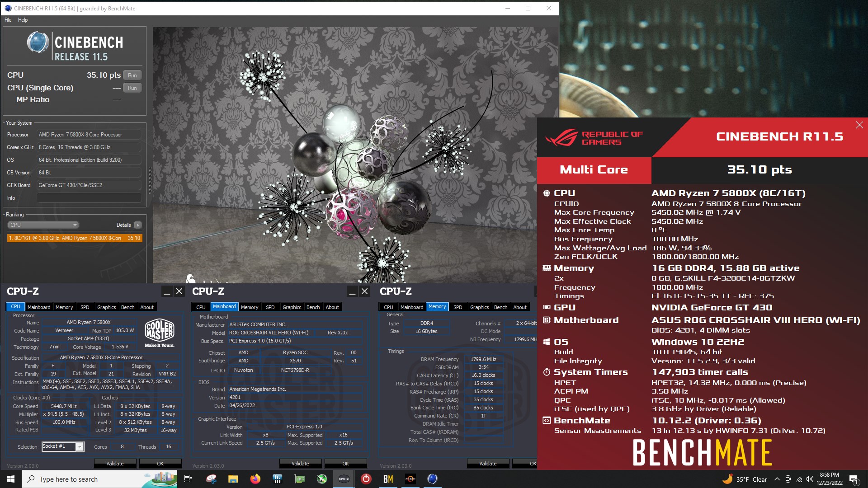Open the blue-striped taskbar app next to Firefox
Viewport: 868px width, 488px height.
point(277,479)
